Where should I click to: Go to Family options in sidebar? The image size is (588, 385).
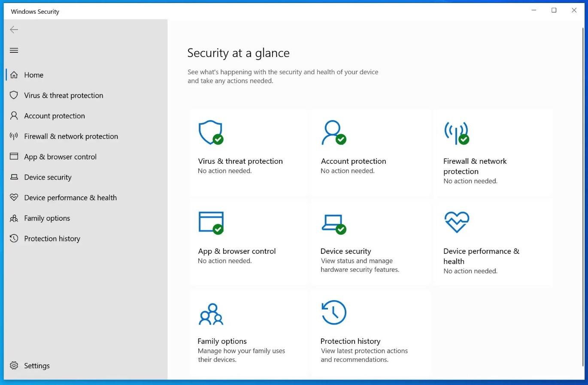pyautogui.click(x=47, y=218)
